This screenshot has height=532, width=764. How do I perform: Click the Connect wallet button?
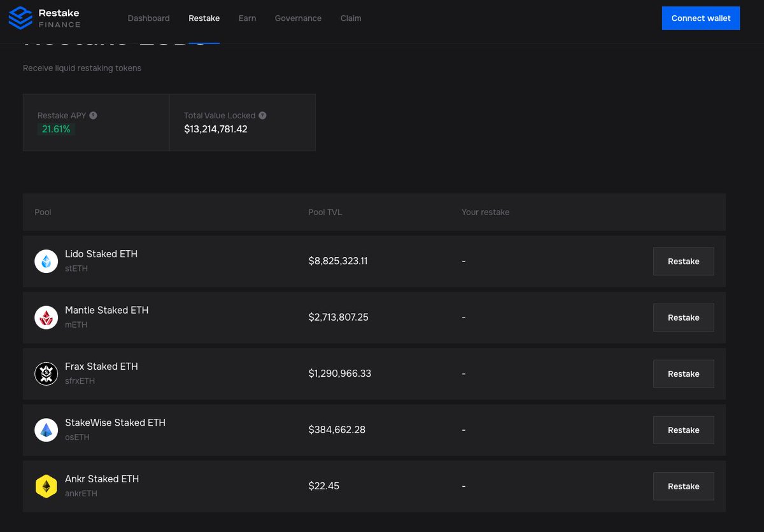pos(701,18)
